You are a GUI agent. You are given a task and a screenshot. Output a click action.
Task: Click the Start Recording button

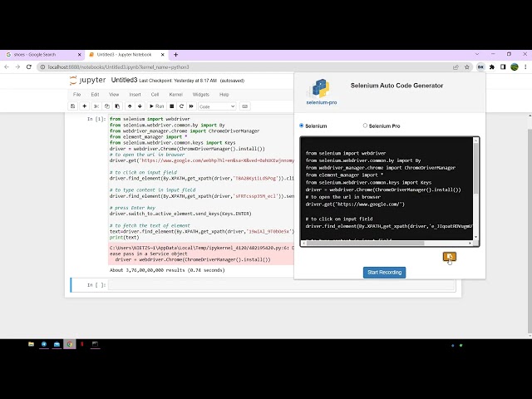[x=384, y=273]
